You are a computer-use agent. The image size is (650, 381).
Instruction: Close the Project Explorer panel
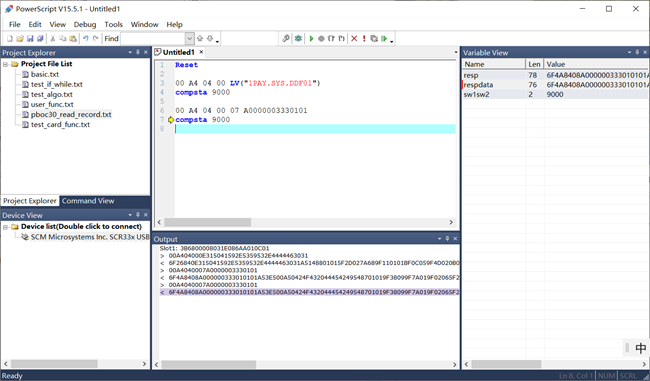click(x=146, y=52)
